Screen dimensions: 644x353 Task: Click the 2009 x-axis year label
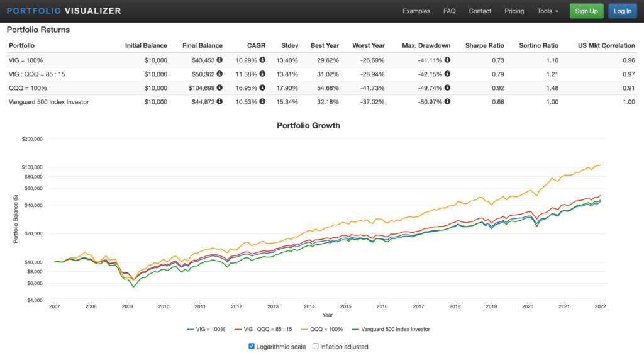pos(127,306)
